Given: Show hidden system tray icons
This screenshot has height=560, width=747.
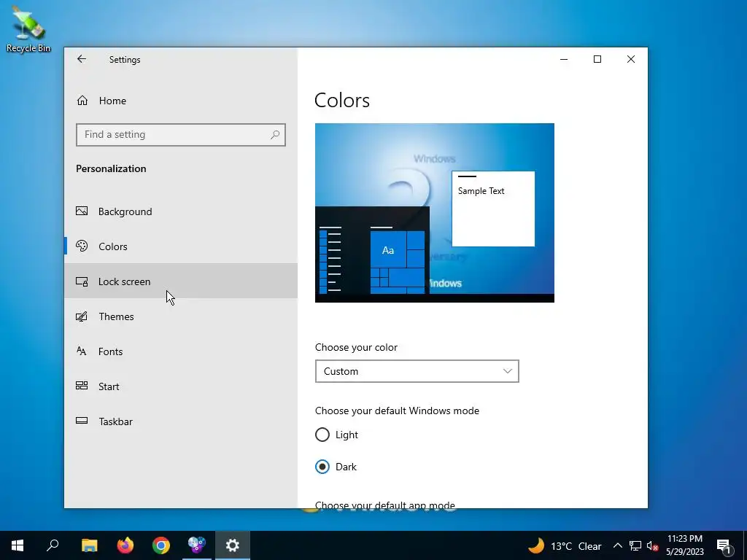Looking at the screenshot, I should [x=617, y=545].
